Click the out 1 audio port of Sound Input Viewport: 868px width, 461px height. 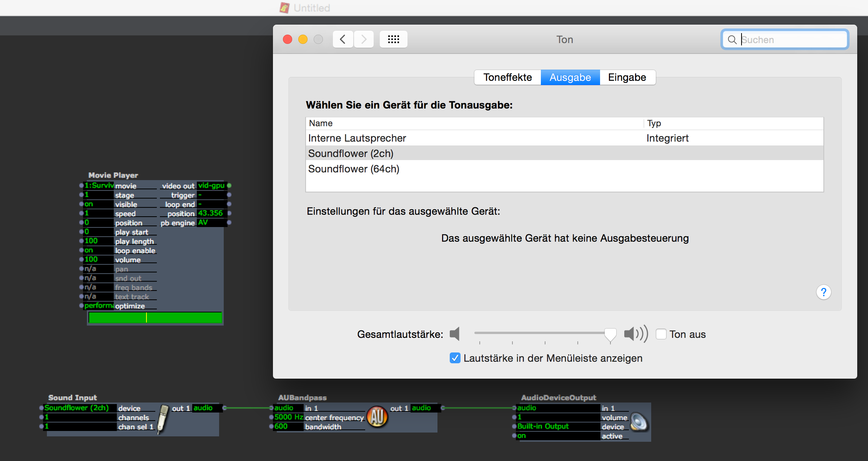click(224, 408)
